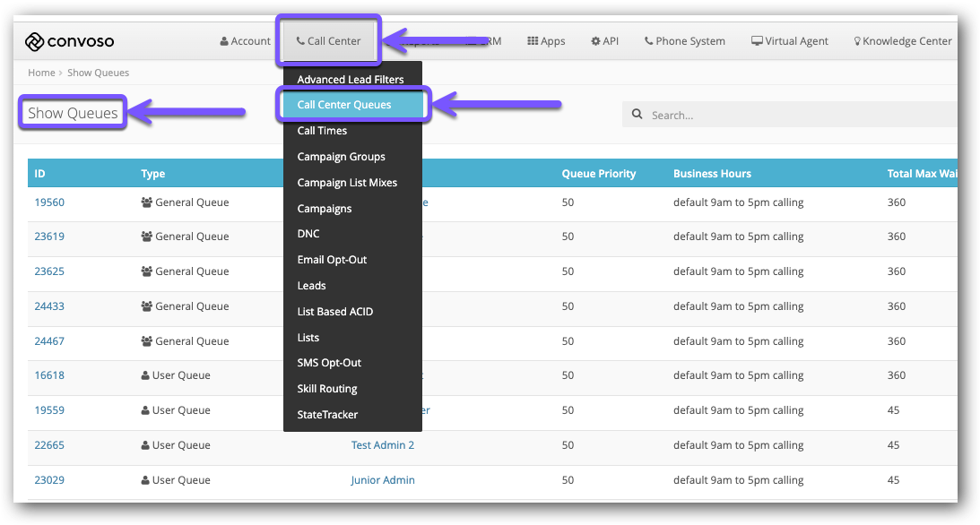Click the user icon for queue 16618
This screenshot has height=525, width=980.
[146, 375]
